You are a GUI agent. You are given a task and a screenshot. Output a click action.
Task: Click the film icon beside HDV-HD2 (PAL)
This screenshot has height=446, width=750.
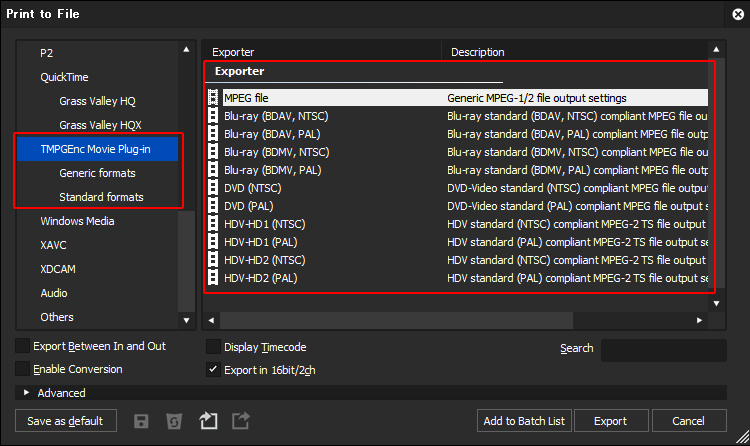point(213,278)
